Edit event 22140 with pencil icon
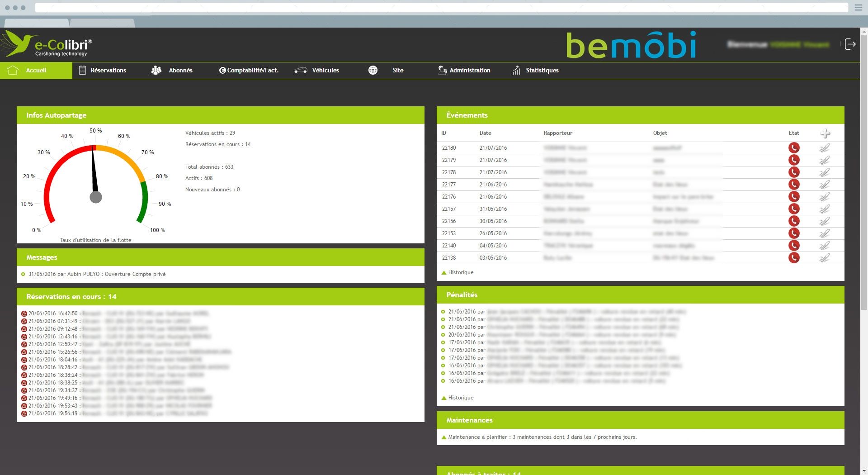 pyautogui.click(x=825, y=246)
